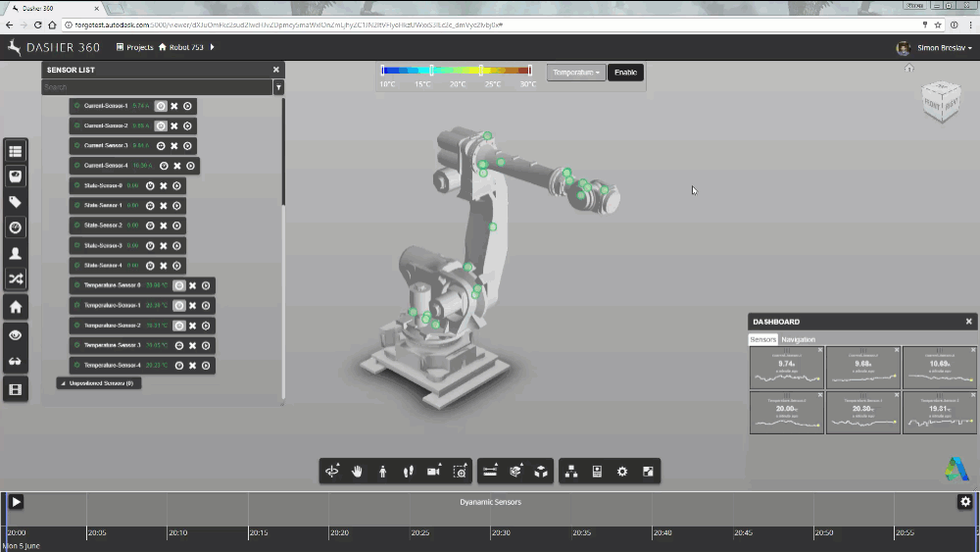Click the timeline play button
The height and width of the screenshot is (552, 980).
tap(16, 502)
